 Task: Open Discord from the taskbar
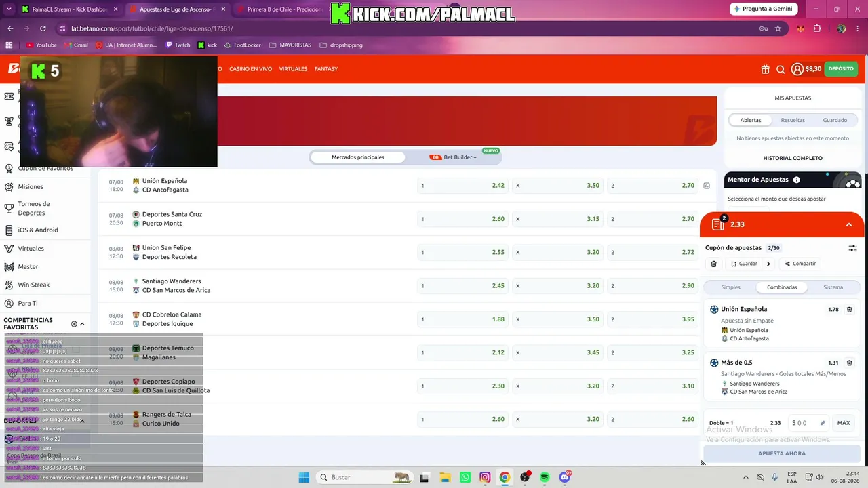pos(566,477)
